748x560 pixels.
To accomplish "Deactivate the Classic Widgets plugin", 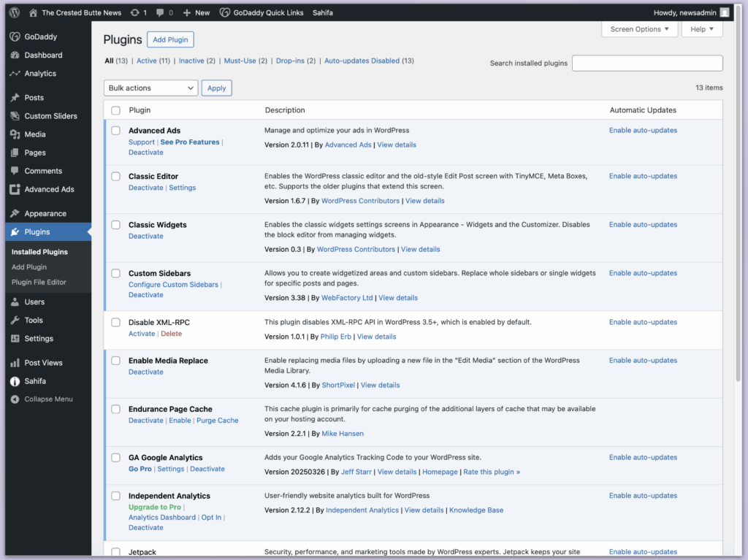I will pos(145,237).
